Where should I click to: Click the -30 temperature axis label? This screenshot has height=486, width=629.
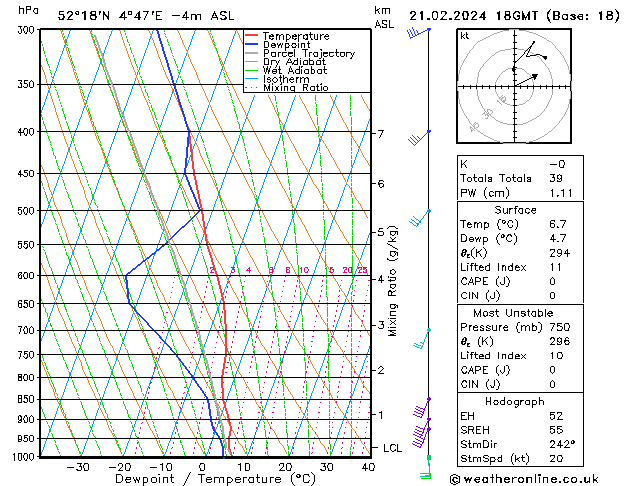tap(78, 467)
